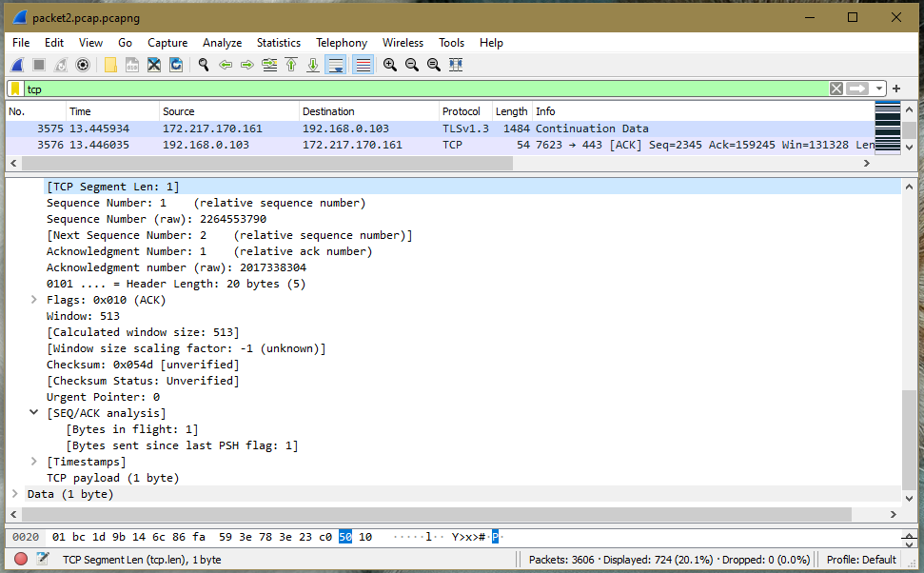The image size is (924, 573).
Task: Open capture options gear icon
Action: click(x=83, y=65)
